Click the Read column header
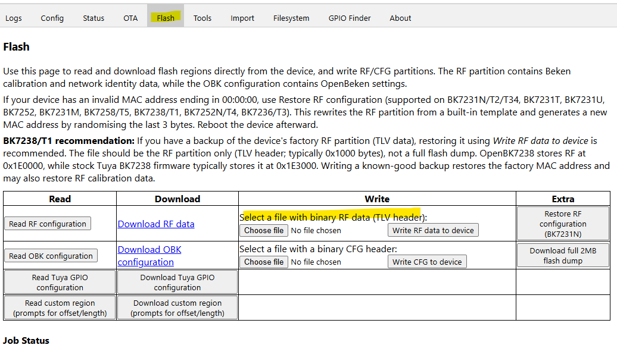617x364 pixels. tap(60, 199)
